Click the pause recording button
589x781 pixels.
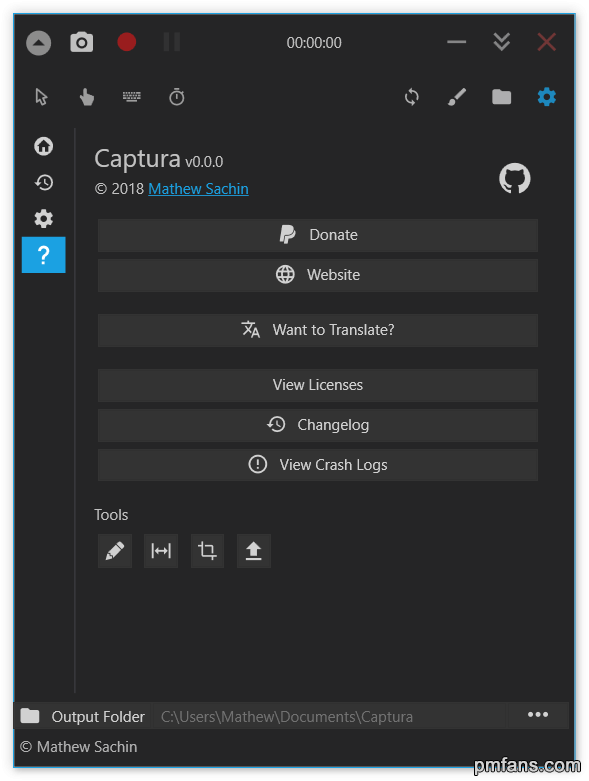pyautogui.click(x=172, y=42)
